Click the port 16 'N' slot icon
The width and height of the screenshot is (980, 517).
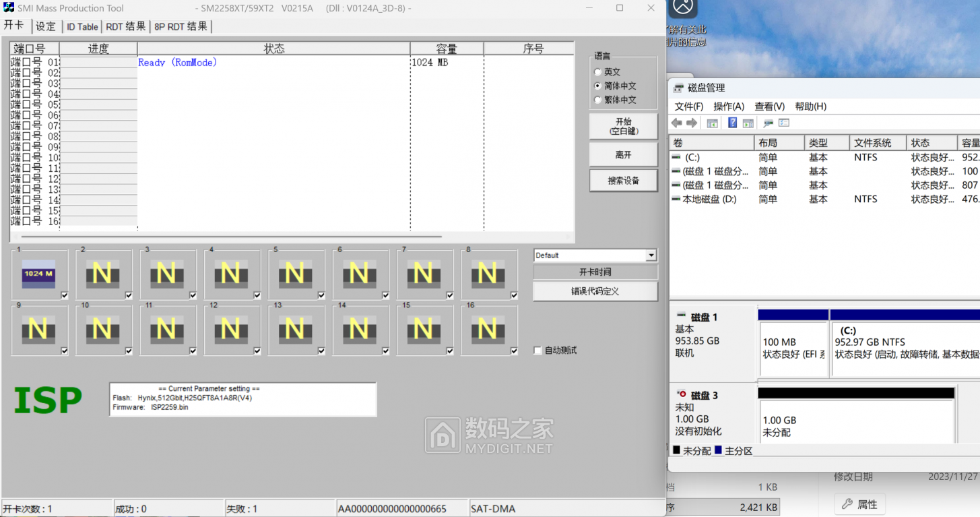pos(488,330)
